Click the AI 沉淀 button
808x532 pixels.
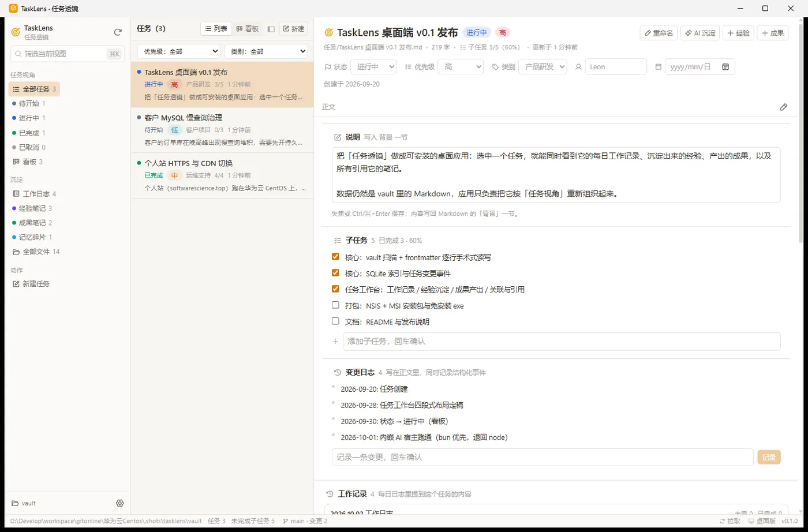point(700,33)
